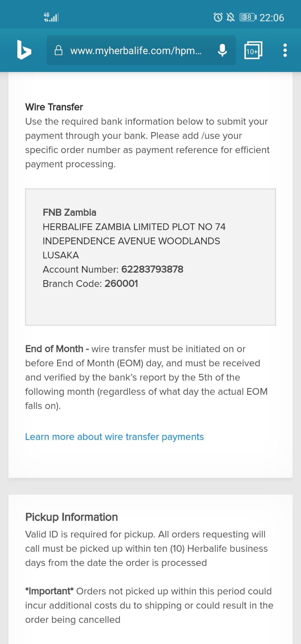This screenshot has height=644, width=301.
Task: Open the three-dot browser menu
Action: 285,50
